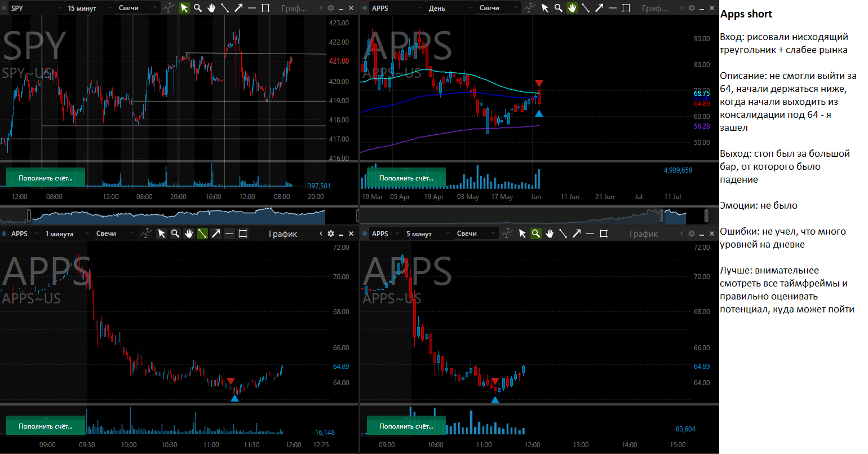The width and height of the screenshot is (868, 454).
Task: Select cursor tool in APPS daily chart
Action: pyautogui.click(x=545, y=8)
